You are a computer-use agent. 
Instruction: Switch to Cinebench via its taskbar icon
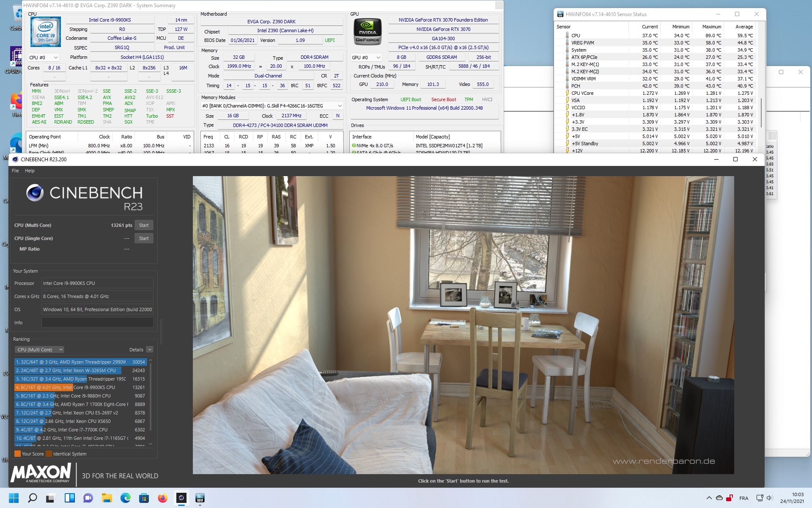pos(181,498)
